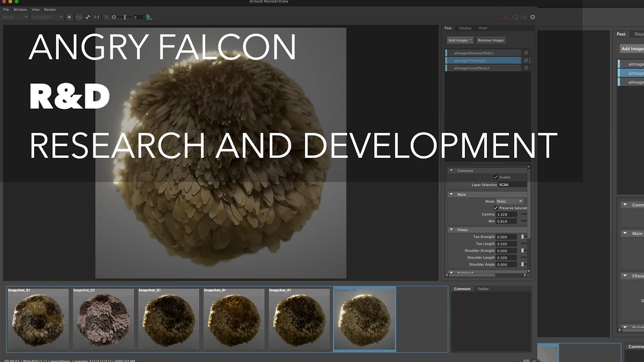Select Snapshot_01 thumbnail

38,319
